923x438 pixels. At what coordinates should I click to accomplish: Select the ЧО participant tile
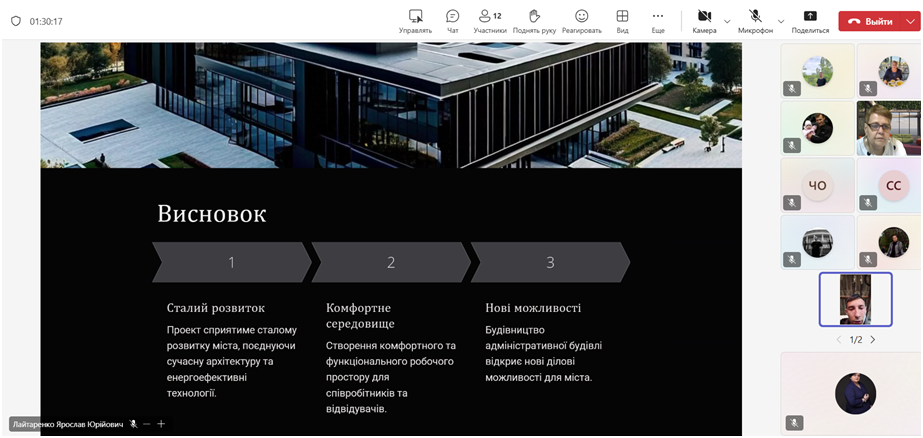[817, 185]
